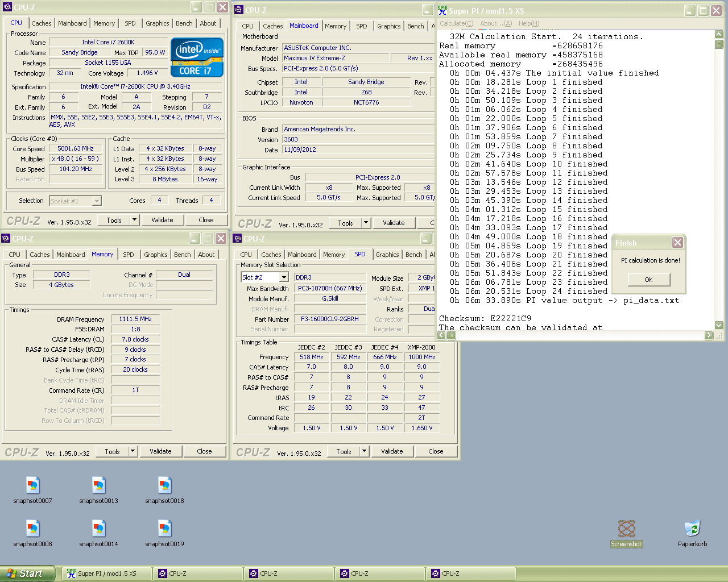Select the snaphsot0018 desktop file
Screen dimensions: 728x582
(x=165, y=486)
